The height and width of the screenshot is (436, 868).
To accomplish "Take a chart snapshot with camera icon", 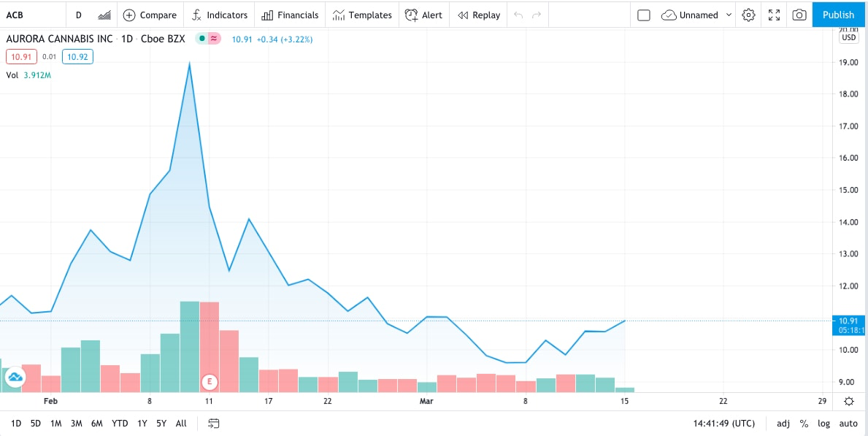I will pos(799,15).
